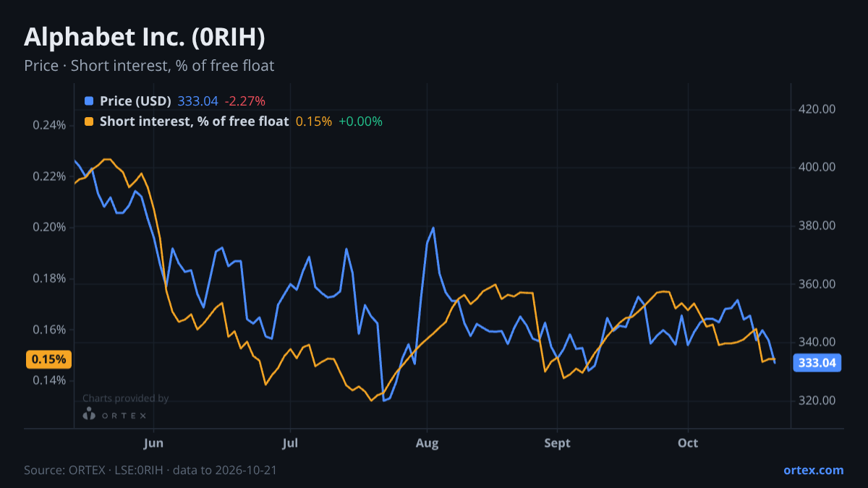868x488 pixels.
Task: Click the 0.18% left axis label
Action: tap(49, 278)
